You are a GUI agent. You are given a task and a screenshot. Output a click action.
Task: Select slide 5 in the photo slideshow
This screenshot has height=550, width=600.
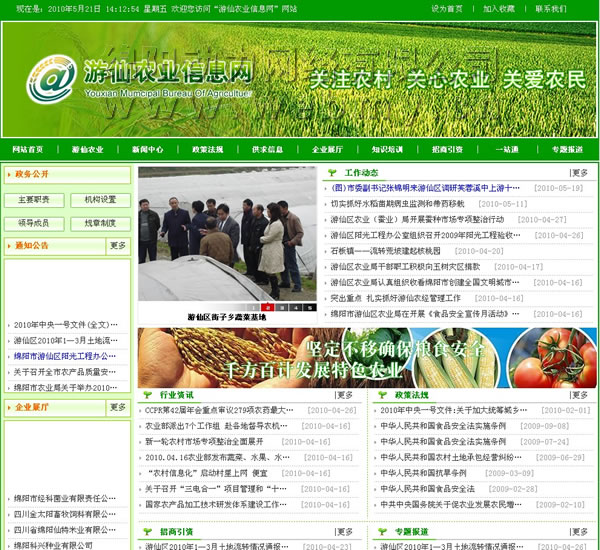pos(310,307)
